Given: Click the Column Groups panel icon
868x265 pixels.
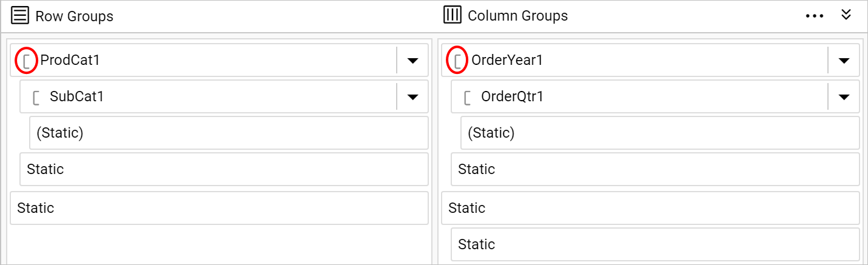Looking at the screenshot, I should [453, 15].
